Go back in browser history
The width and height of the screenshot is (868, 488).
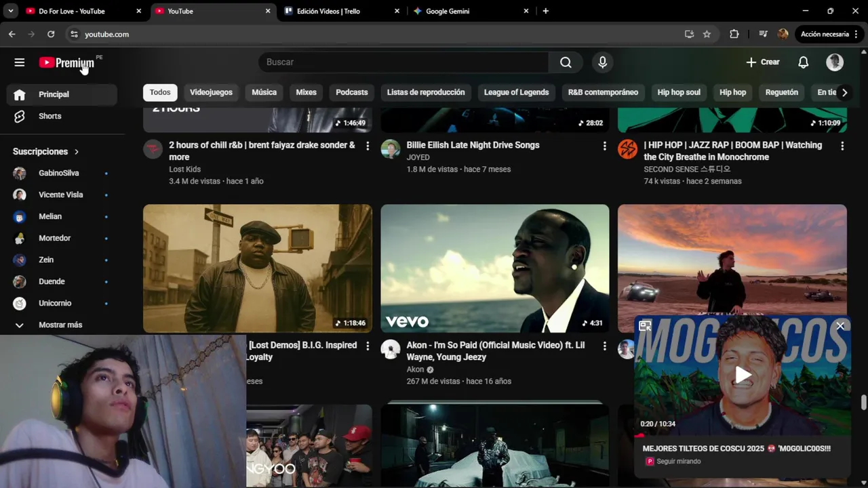coord(12,34)
